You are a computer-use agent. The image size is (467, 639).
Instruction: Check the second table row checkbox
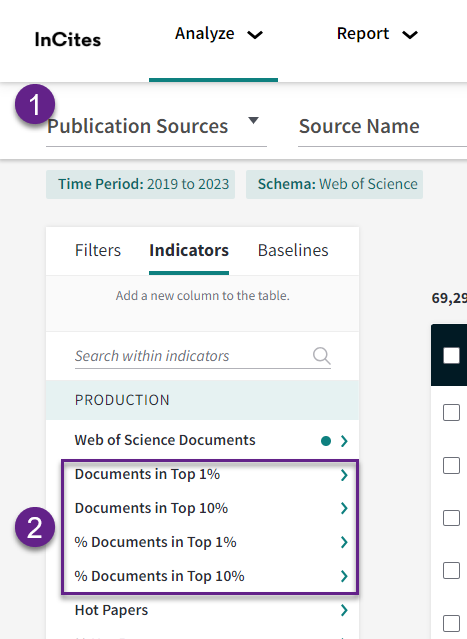coord(452,465)
